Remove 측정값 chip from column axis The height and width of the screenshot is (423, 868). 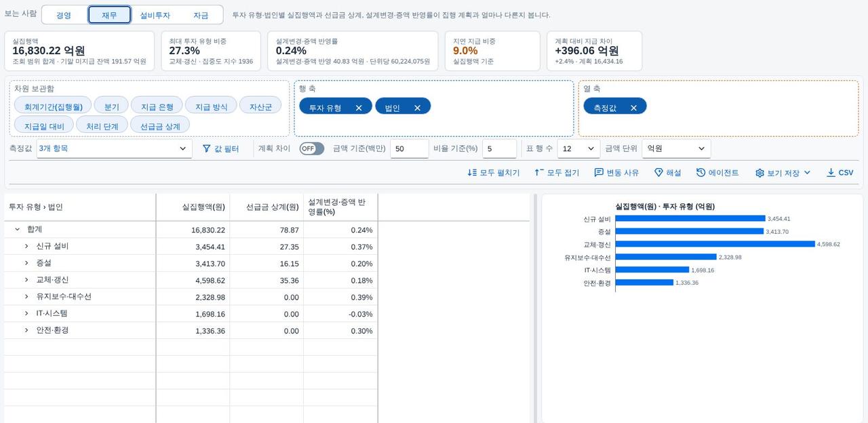(x=633, y=108)
